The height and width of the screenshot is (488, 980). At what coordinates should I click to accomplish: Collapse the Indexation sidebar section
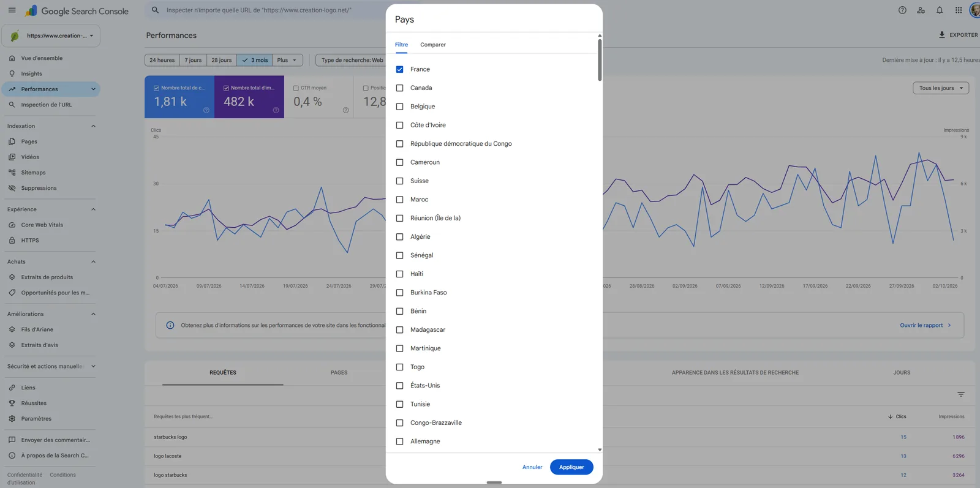click(x=93, y=126)
